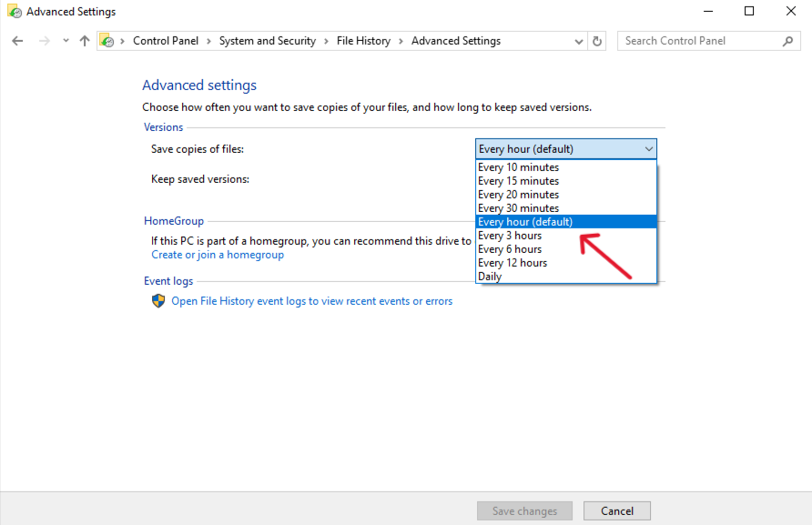Collapse the Save copies of files dropdown

(x=649, y=148)
